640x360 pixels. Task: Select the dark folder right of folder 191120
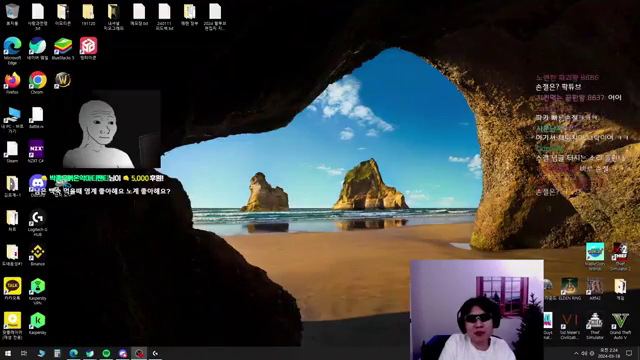coord(113,17)
